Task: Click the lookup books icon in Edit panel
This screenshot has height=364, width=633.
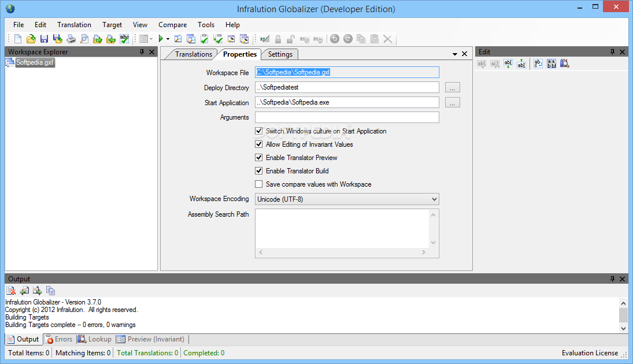Action: click(565, 64)
